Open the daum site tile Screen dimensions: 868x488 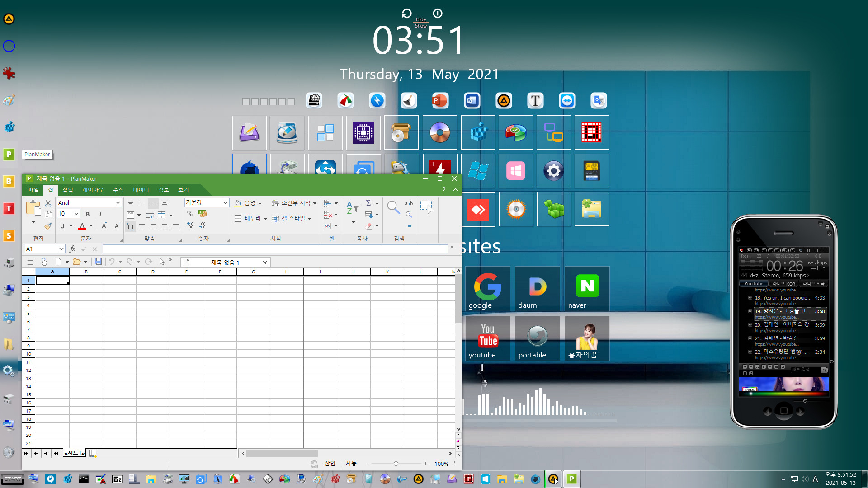[x=538, y=289]
